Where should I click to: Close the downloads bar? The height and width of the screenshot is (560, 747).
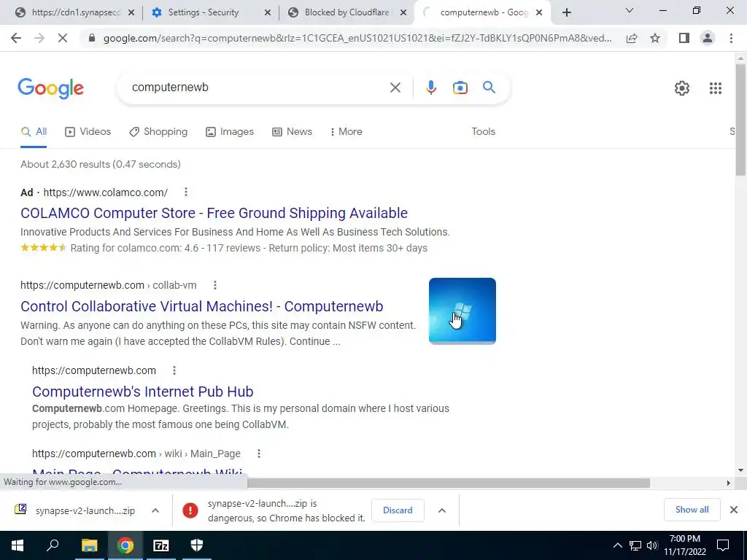coord(734,510)
